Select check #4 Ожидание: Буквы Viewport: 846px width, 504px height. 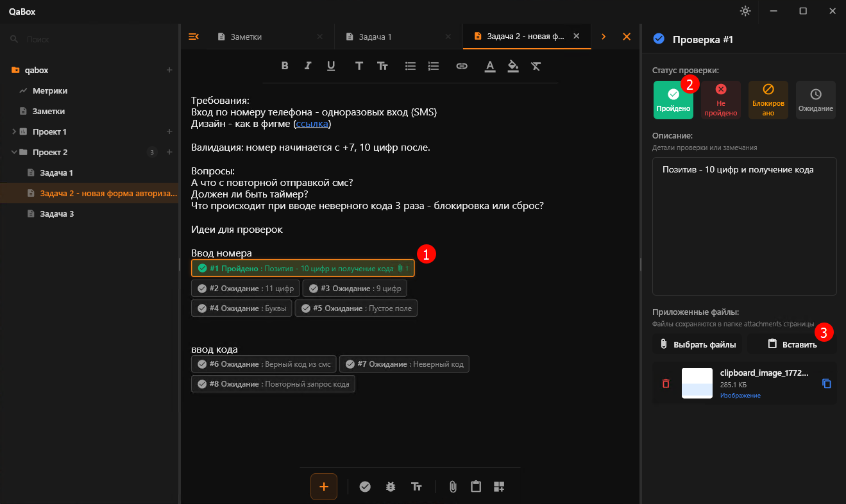click(x=242, y=308)
